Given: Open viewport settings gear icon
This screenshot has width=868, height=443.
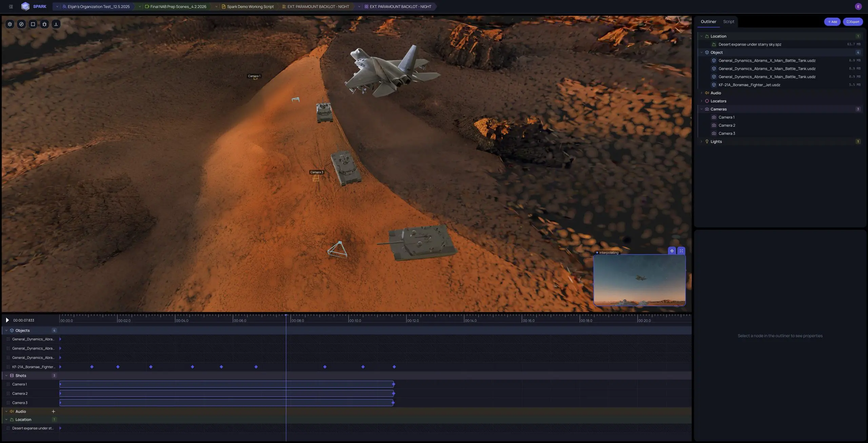Looking at the screenshot, I should pyautogui.click(x=10, y=24).
